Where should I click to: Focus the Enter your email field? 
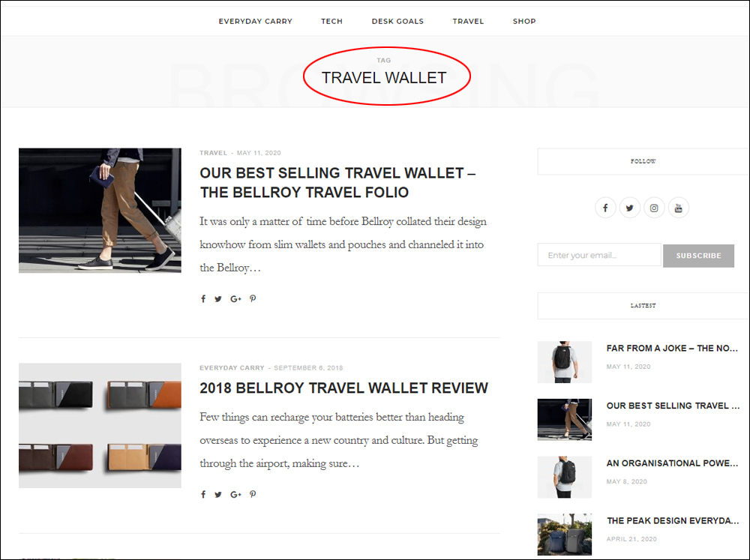(x=599, y=255)
